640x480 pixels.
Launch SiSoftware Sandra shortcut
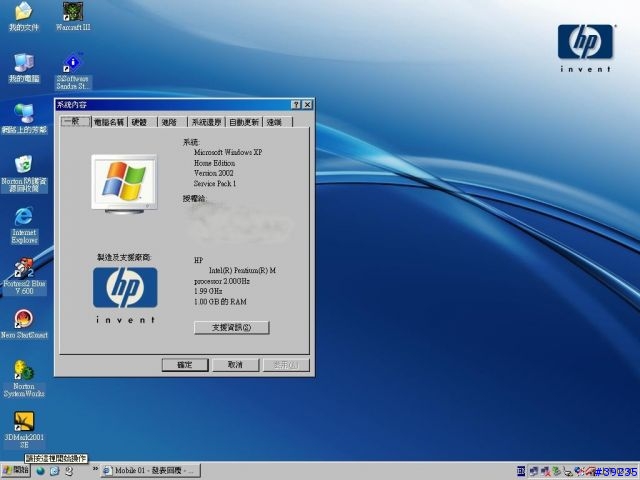click(x=73, y=72)
